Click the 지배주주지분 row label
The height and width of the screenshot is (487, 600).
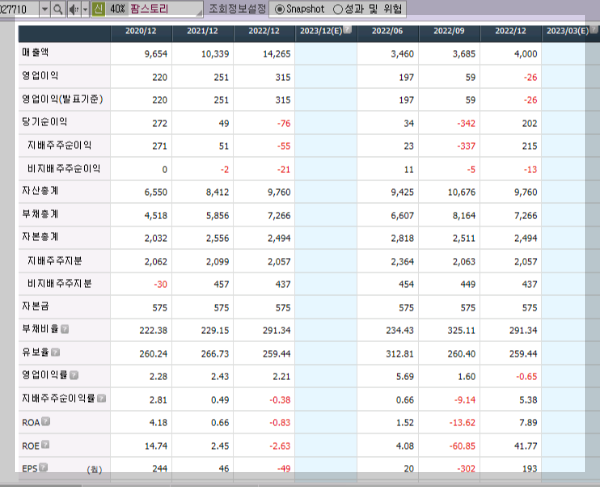click(55, 261)
